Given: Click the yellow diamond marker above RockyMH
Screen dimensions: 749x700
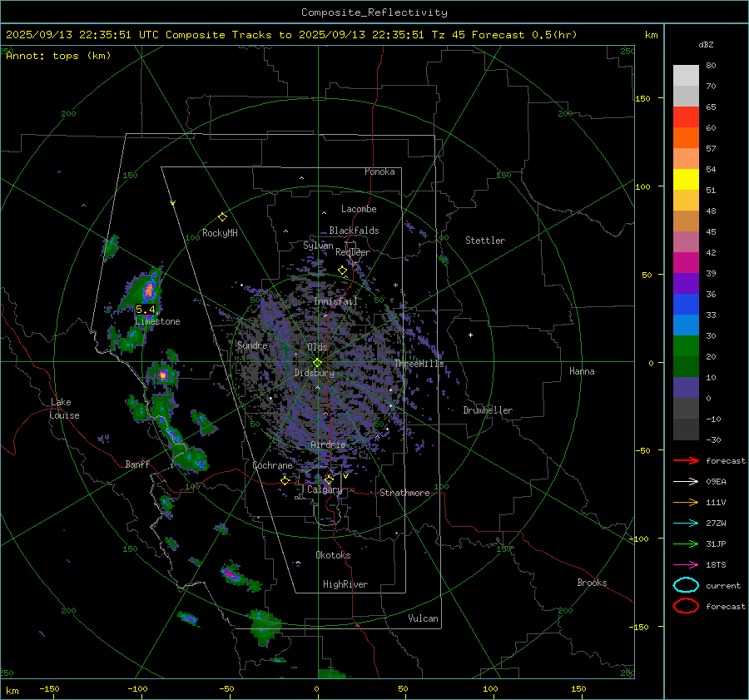Looking at the screenshot, I should click(222, 217).
